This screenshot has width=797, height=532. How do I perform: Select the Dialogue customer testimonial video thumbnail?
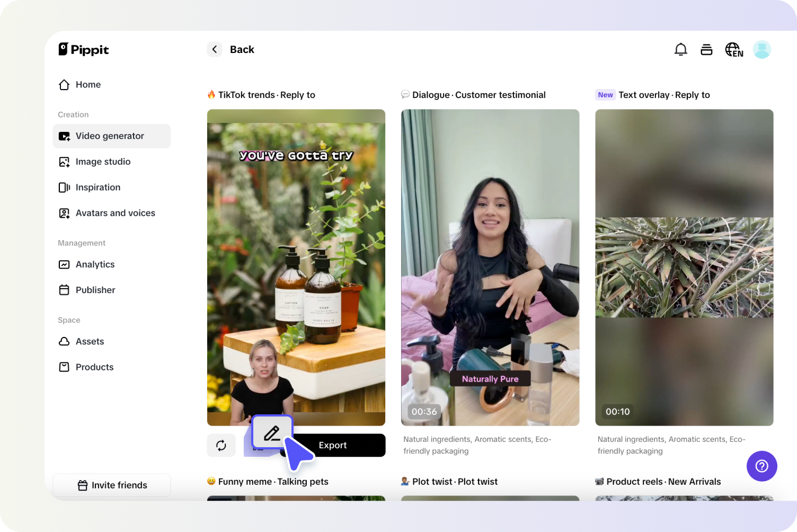click(x=490, y=268)
